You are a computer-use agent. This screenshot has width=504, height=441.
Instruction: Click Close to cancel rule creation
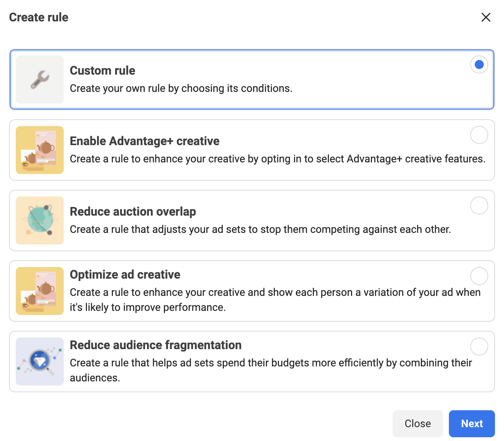[x=417, y=423]
